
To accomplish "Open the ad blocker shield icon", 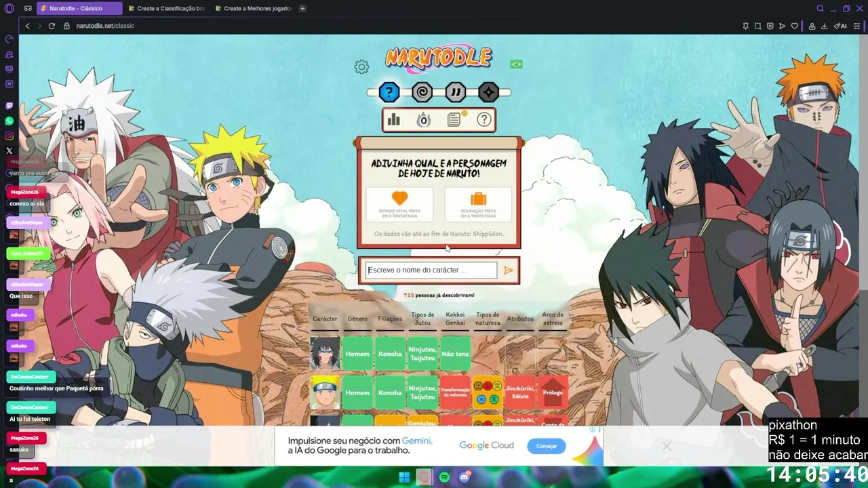I will click(x=770, y=26).
